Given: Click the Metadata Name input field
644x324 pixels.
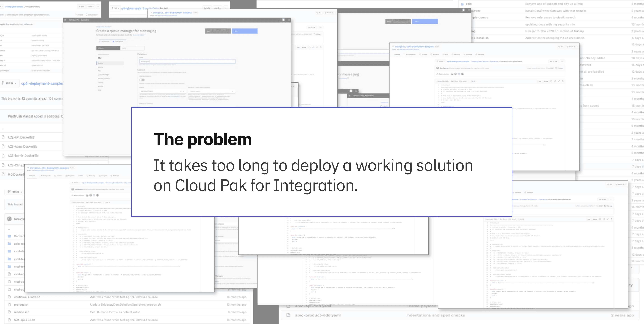Looking at the screenshot, I should [187, 61].
